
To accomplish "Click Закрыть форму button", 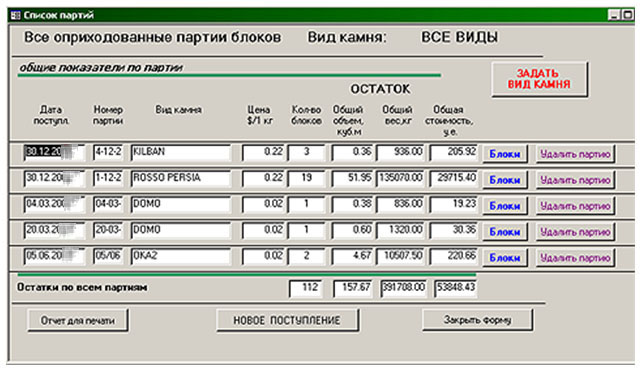I will (478, 320).
